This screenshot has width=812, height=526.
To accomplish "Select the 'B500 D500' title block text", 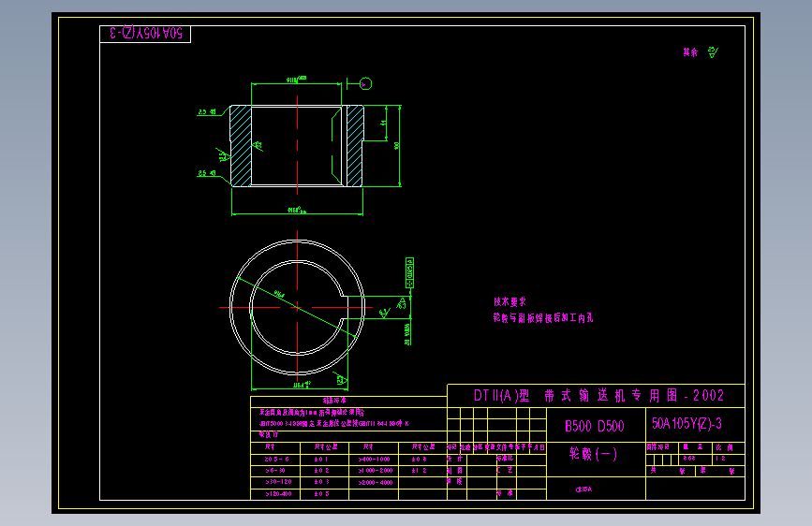I will coord(595,426).
